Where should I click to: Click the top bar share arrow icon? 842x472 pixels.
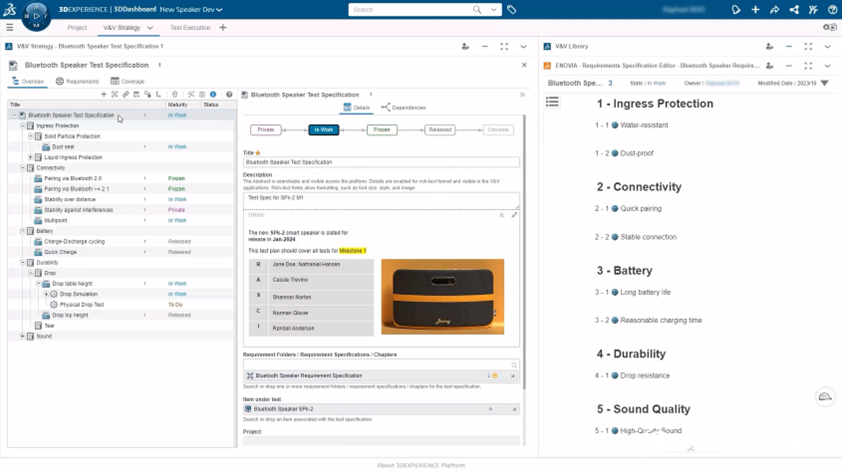[x=774, y=10]
